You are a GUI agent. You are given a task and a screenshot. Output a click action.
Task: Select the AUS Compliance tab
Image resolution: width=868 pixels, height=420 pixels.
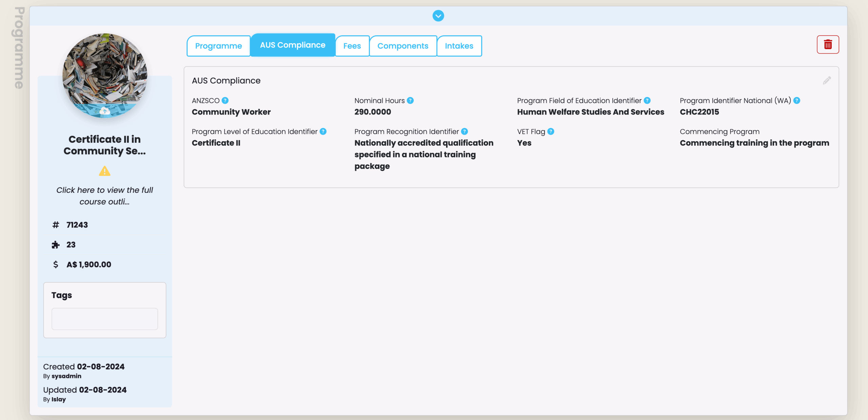coord(293,45)
